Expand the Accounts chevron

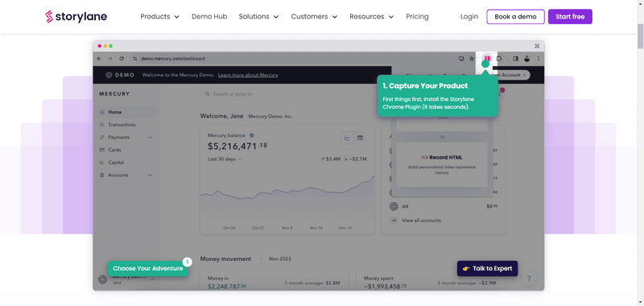[150, 175]
